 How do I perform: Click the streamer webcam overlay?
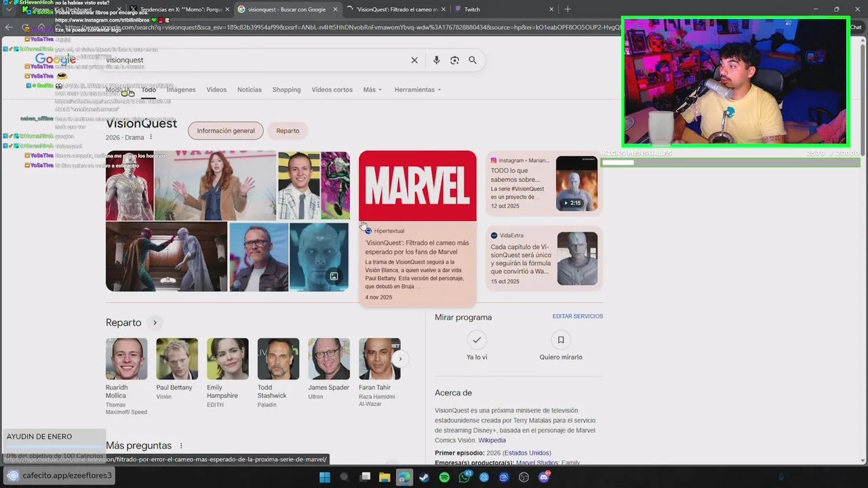pyautogui.click(x=735, y=82)
